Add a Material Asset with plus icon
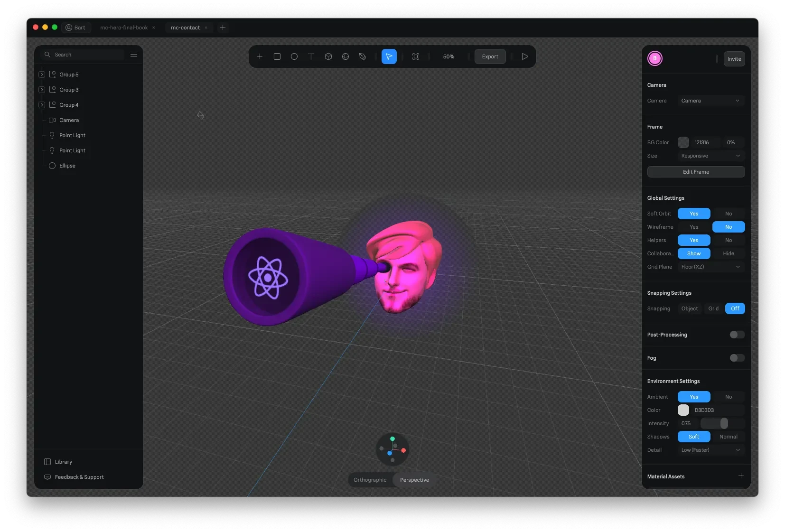785x532 pixels. click(741, 476)
